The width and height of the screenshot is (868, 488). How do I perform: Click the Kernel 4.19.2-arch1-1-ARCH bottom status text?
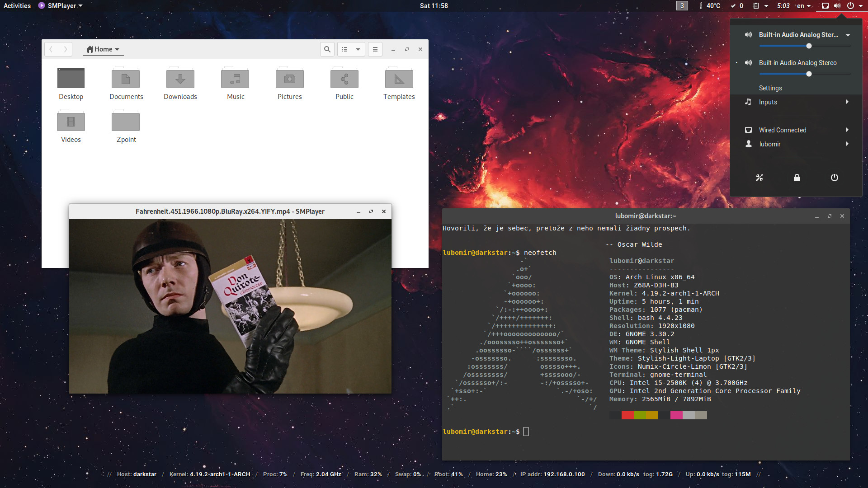pyautogui.click(x=210, y=474)
